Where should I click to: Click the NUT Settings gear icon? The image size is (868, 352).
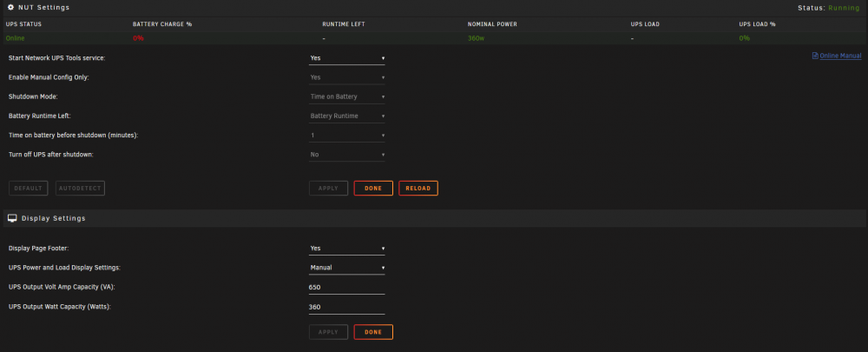pos(10,8)
